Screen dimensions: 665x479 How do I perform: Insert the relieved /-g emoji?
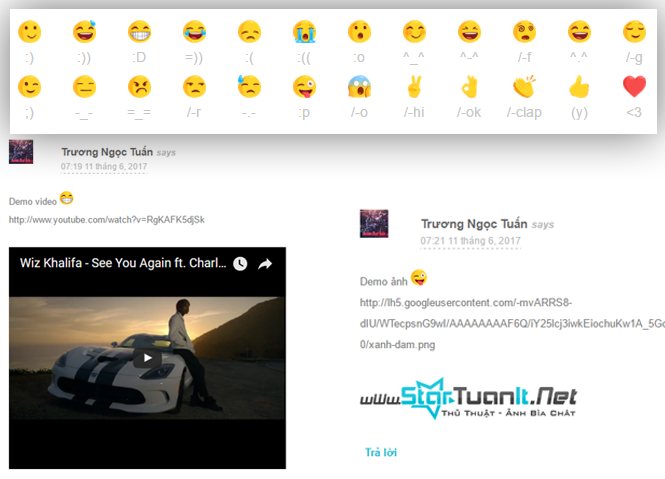click(x=634, y=32)
